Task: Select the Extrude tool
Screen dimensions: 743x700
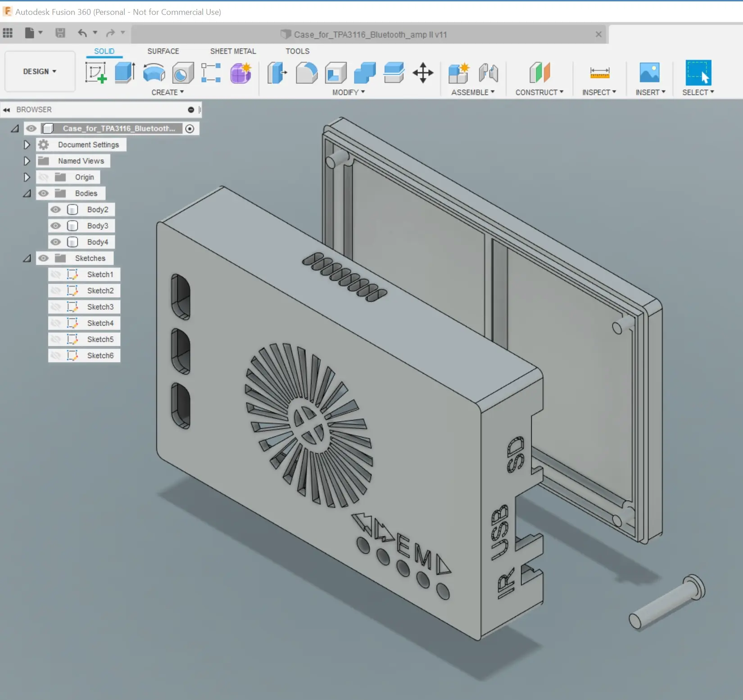Action: click(125, 73)
